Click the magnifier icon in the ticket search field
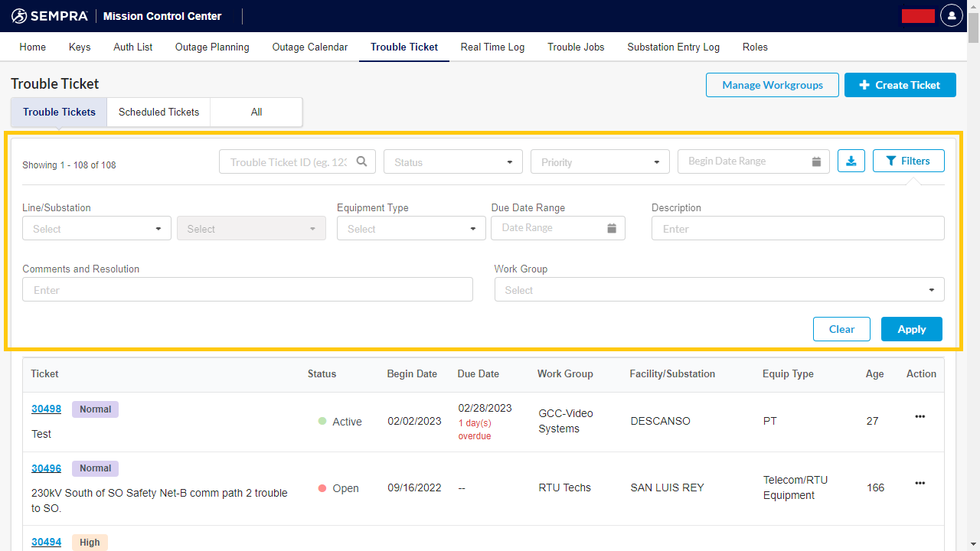This screenshot has height=551, width=980. 362,161
